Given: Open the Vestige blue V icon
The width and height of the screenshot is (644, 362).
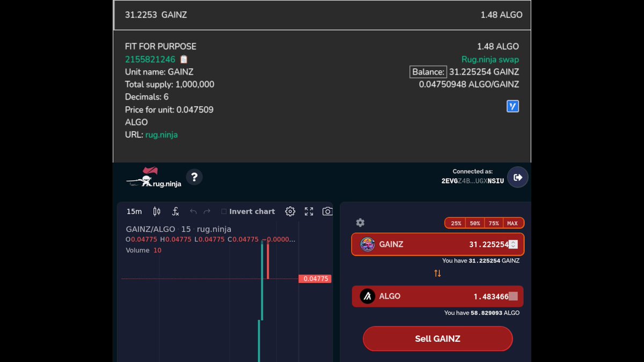Looking at the screenshot, I should click(513, 106).
